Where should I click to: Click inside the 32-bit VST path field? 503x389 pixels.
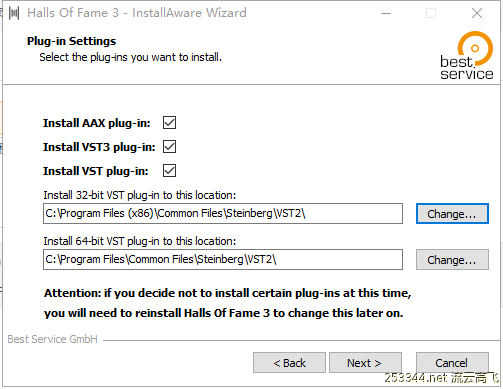223,213
